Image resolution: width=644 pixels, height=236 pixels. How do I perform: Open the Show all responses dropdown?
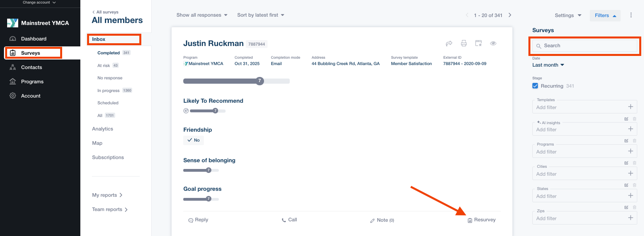202,15
